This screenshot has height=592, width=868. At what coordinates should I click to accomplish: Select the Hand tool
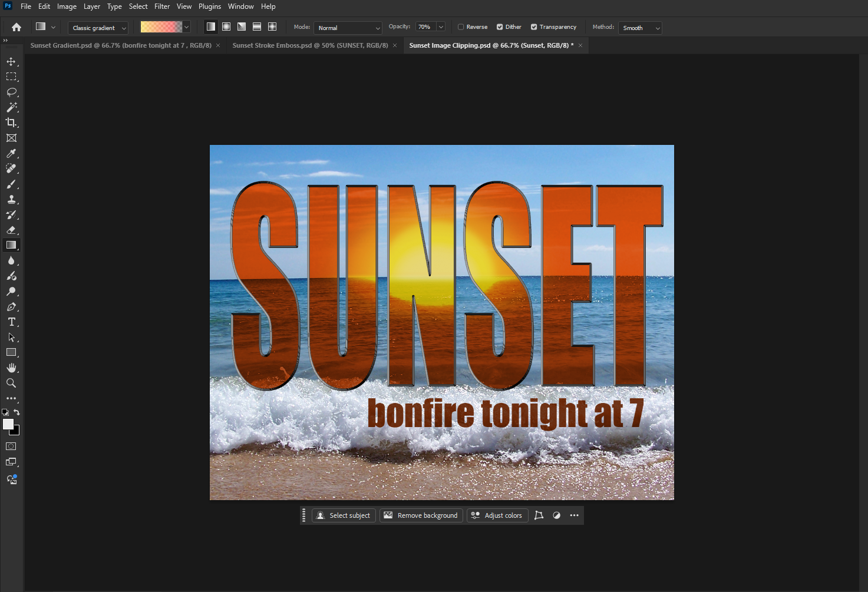[x=11, y=368]
